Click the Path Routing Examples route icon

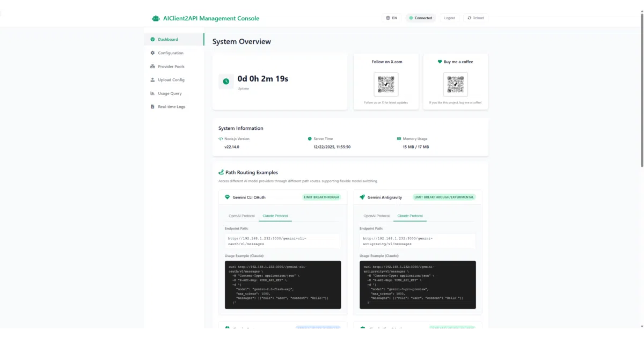[x=221, y=173]
